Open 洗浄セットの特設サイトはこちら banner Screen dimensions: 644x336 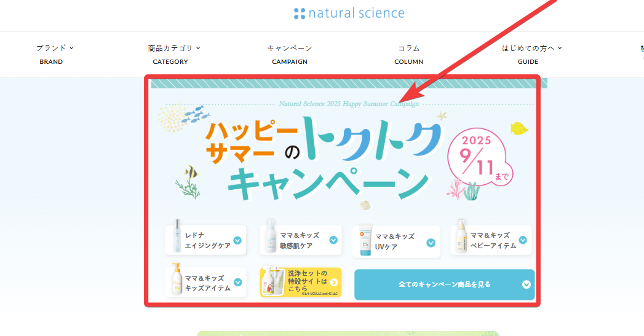coord(301,283)
